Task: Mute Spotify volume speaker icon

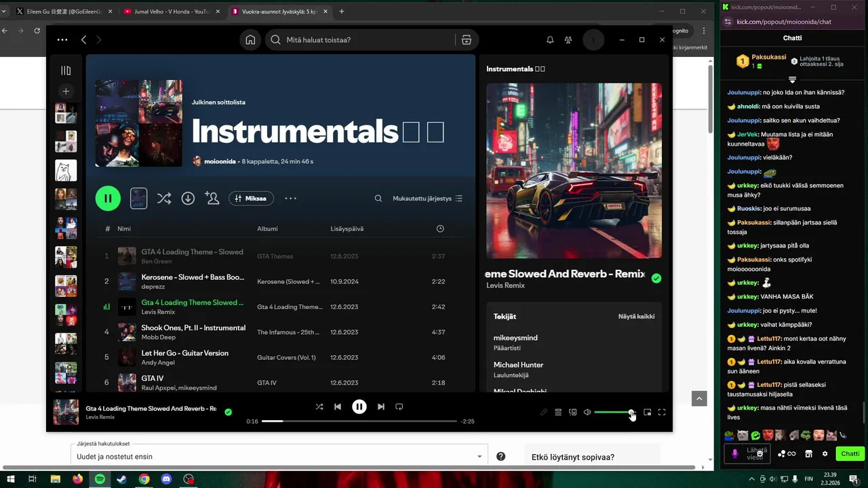Action: click(587, 412)
